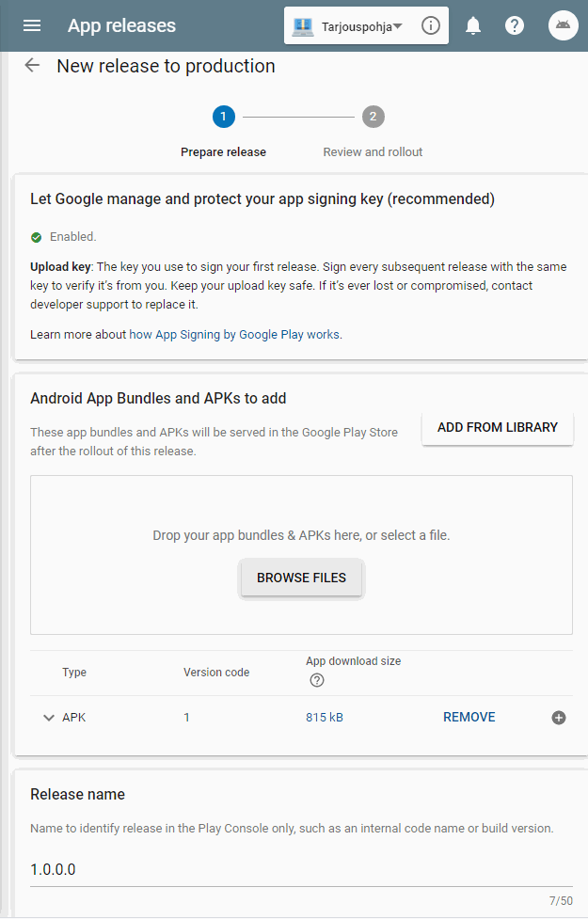Click the Tarjouspohja app thumbnail icon

coord(303,25)
